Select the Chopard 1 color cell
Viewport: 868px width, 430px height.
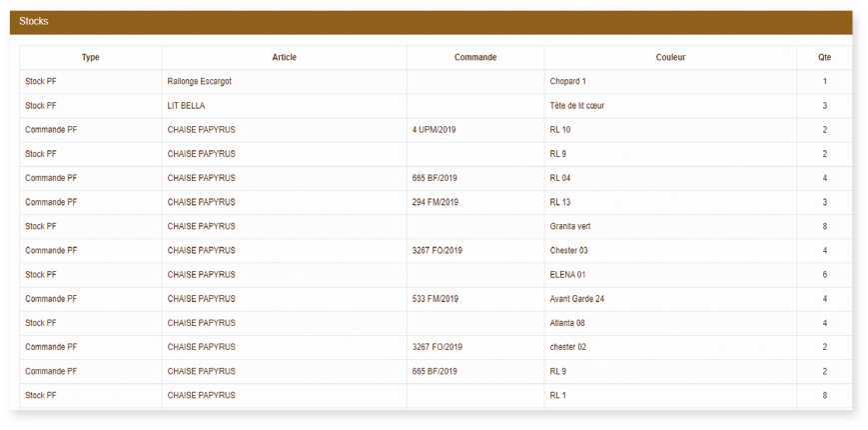[671, 81]
